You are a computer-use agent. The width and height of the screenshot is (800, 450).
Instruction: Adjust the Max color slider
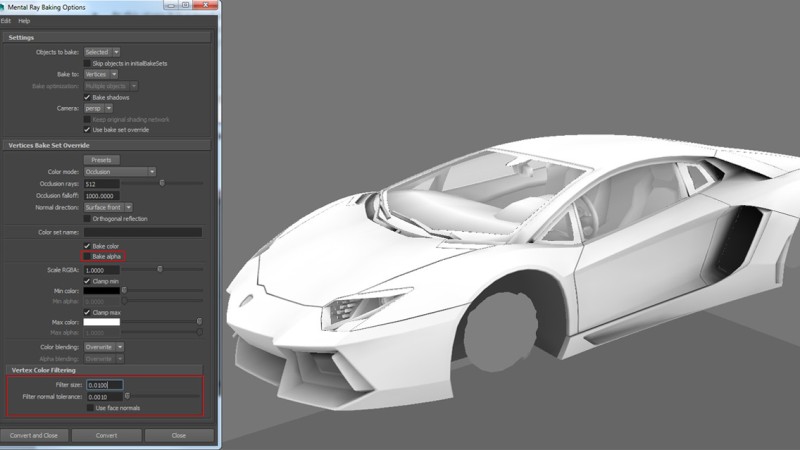[199, 321]
